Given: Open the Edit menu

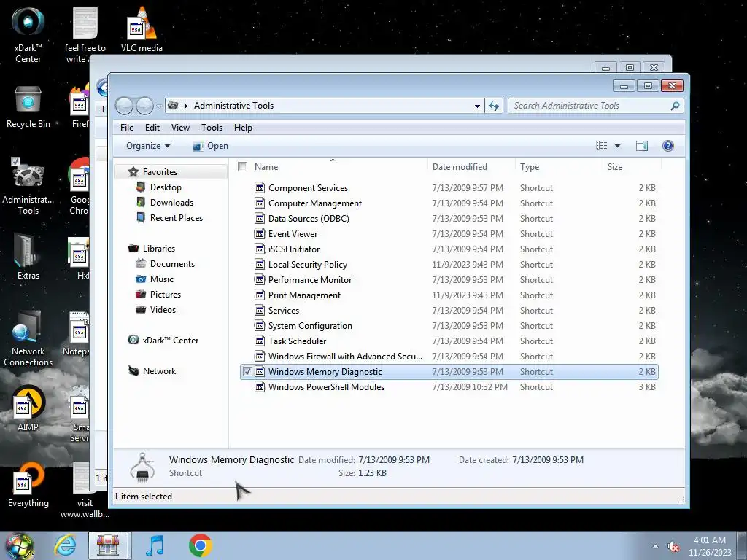Looking at the screenshot, I should click(x=152, y=128).
